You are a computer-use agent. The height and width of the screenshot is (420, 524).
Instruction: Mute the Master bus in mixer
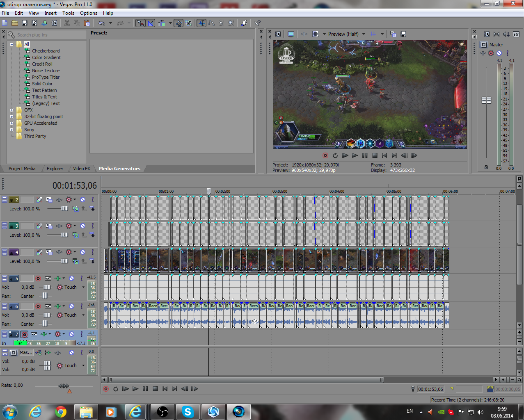(499, 53)
